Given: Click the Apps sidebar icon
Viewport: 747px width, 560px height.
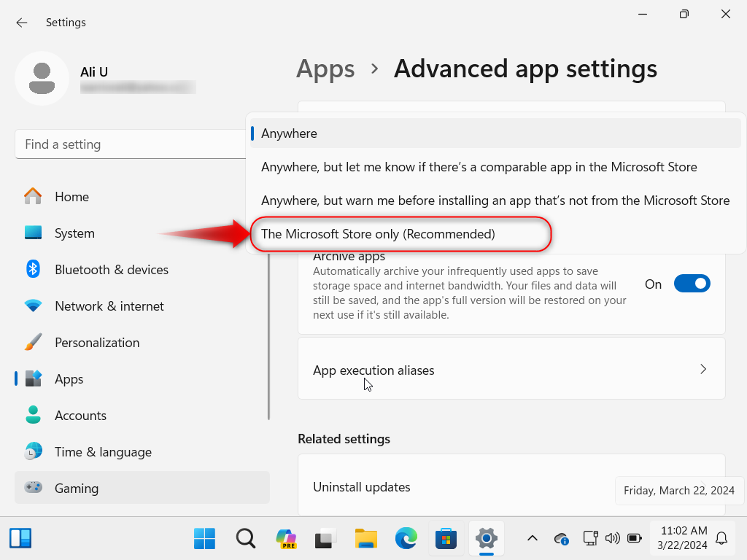Looking at the screenshot, I should [33, 378].
